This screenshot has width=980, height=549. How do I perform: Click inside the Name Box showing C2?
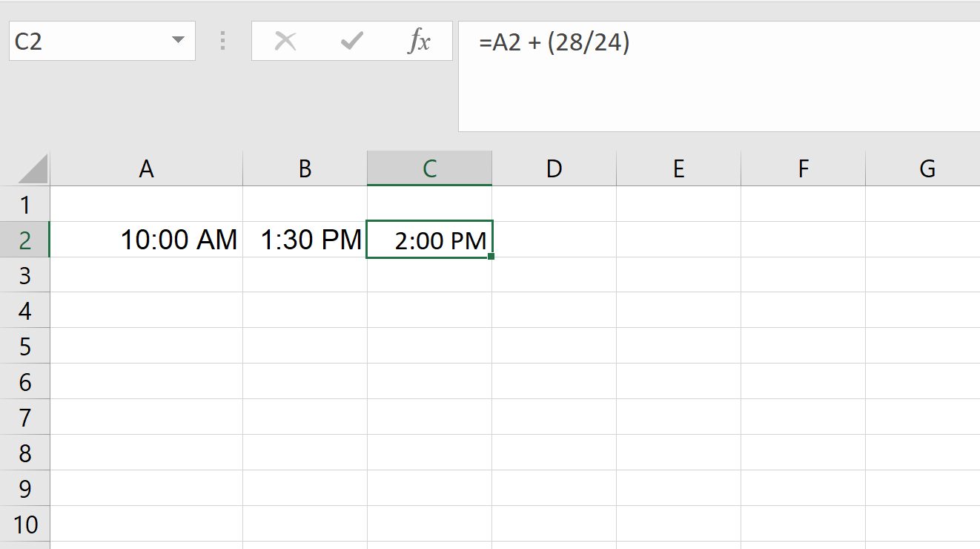(x=87, y=41)
